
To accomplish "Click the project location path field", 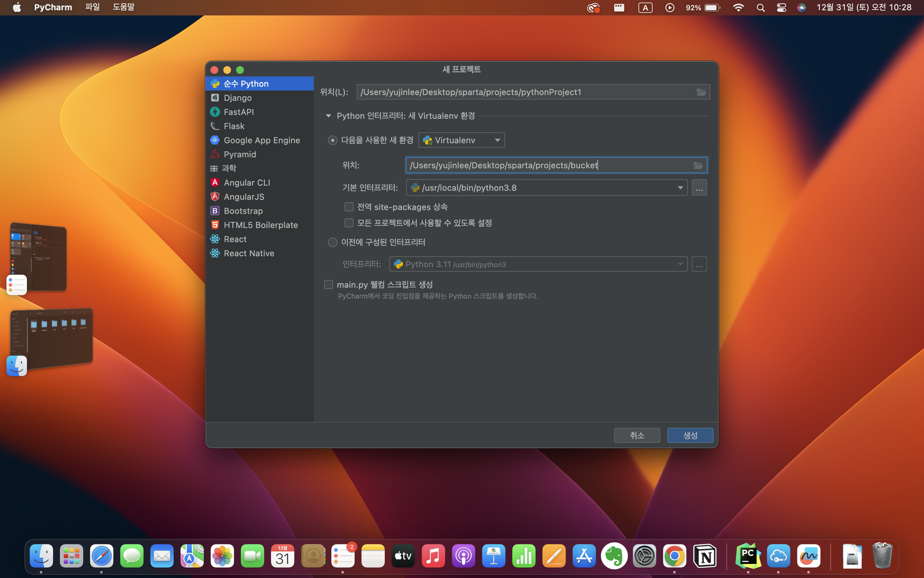I will point(533,92).
